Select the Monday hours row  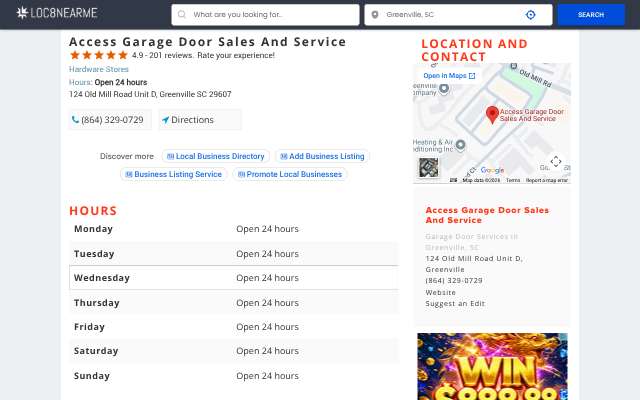point(234,229)
